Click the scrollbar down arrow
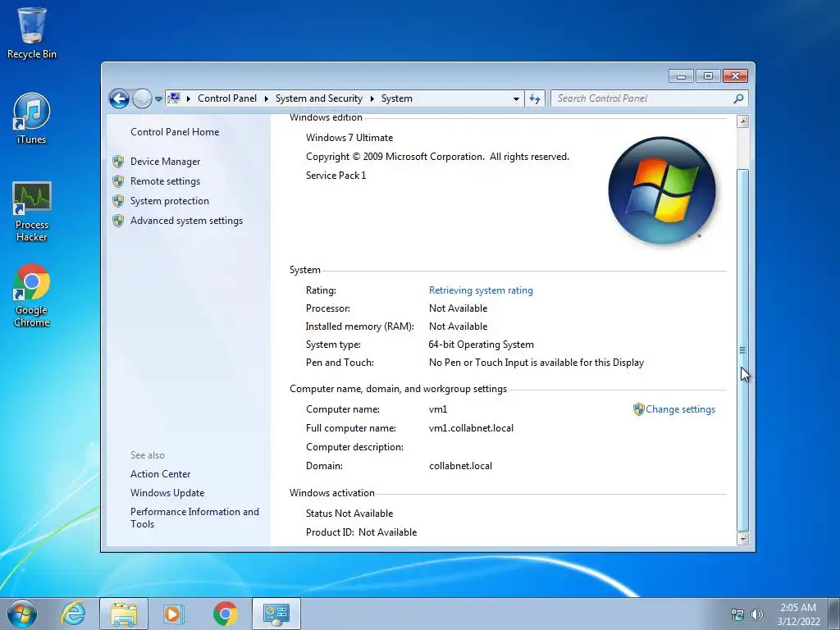The image size is (840, 630). (x=742, y=539)
